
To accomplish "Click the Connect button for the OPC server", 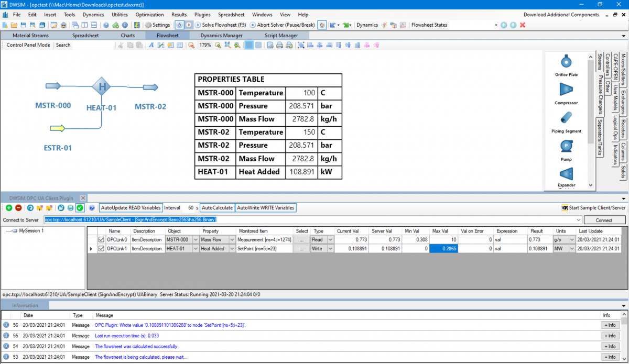I will (604, 220).
